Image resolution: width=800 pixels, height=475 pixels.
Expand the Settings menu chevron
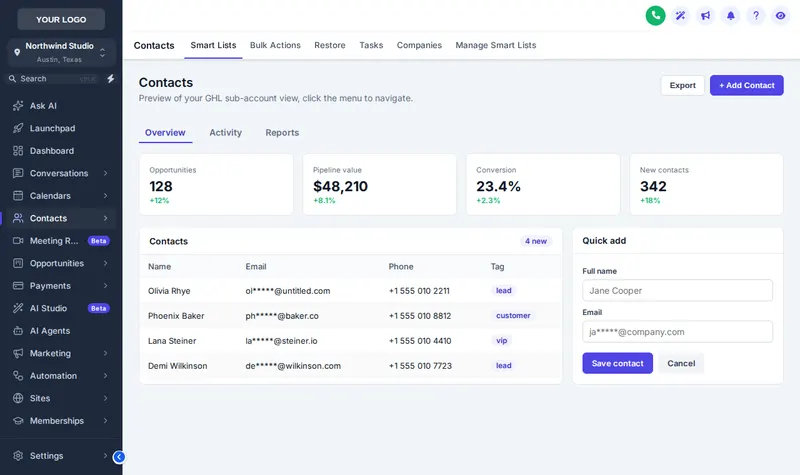click(106, 456)
